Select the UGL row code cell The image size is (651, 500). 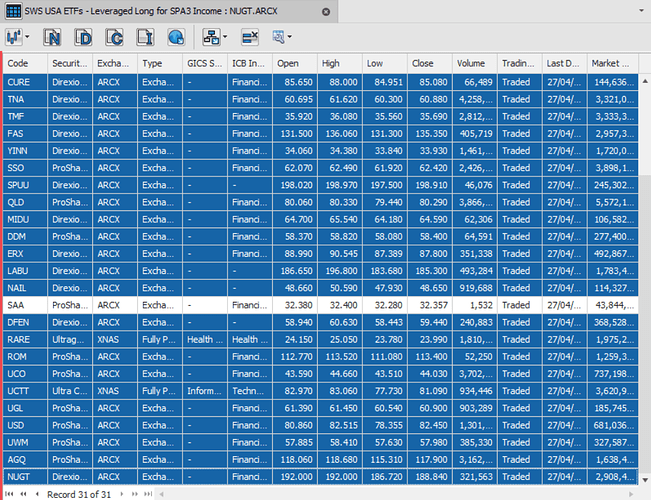click(x=25, y=408)
